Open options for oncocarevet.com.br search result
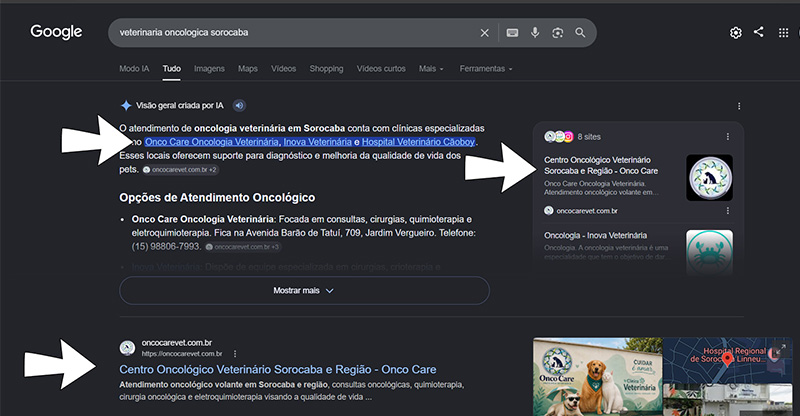 tap(235, 354)
